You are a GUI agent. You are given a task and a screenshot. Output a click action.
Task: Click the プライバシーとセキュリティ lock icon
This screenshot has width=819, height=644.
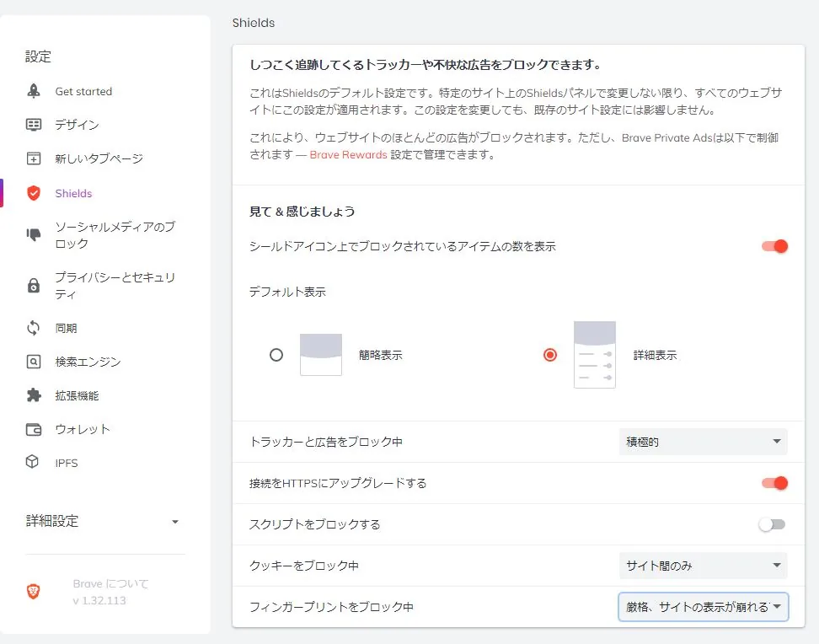click(34, 286)
